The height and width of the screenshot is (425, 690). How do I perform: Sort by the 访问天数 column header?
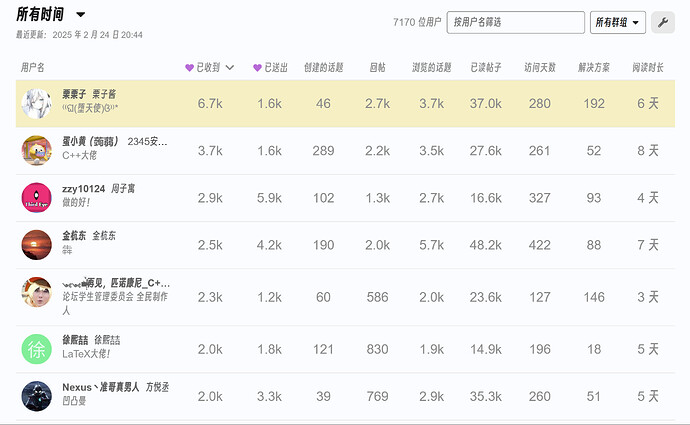point(540,68)
